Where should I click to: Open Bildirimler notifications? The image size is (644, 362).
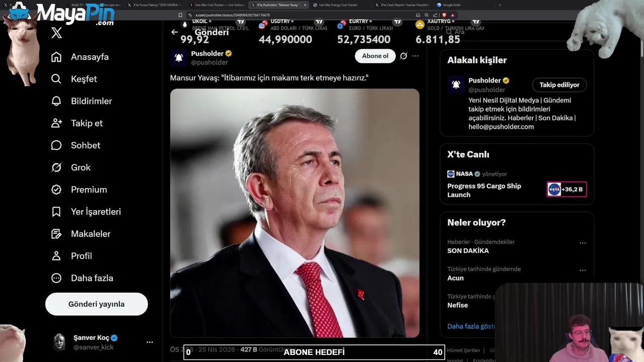[82, 101]
